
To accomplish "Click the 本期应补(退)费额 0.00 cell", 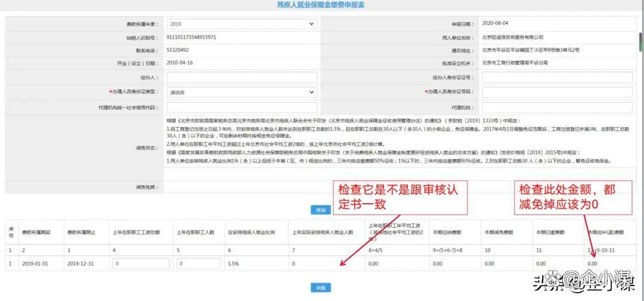I will click(x=593, y=263).
